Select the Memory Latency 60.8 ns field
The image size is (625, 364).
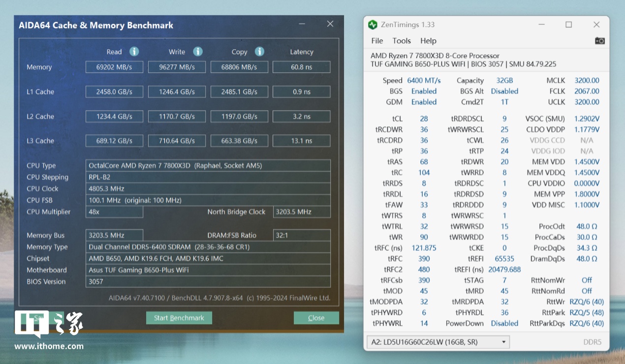(301, 67)
